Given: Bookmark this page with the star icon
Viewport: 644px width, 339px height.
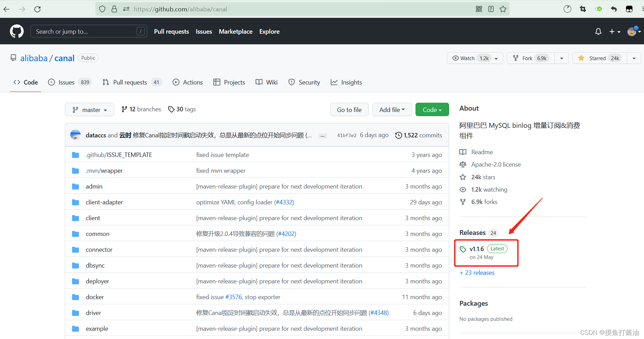Looking at the screenshot, I should click(x=503, y=9).
